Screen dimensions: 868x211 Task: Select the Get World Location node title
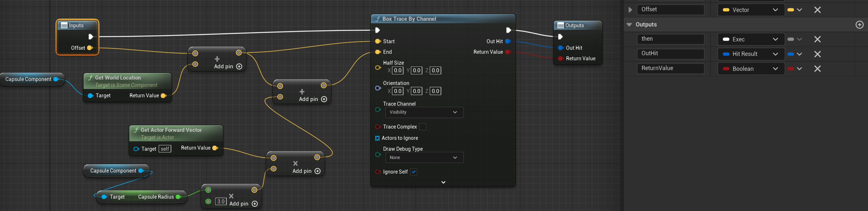(118, 78)
